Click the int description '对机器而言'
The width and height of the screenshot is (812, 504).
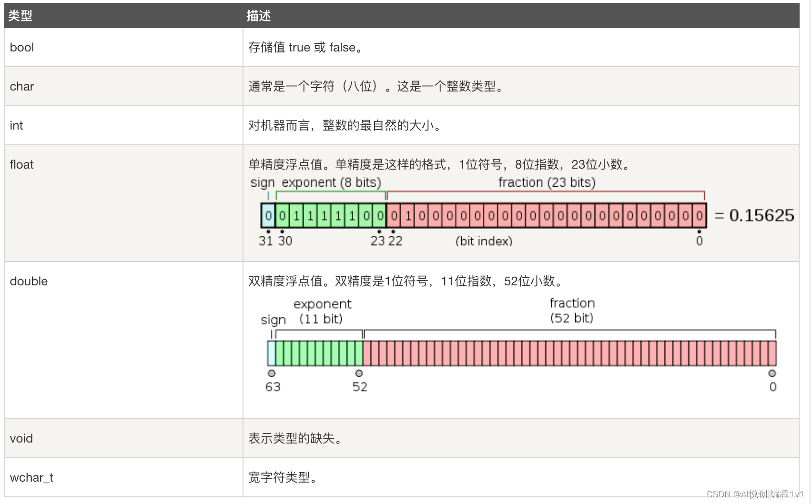click(x=345, y=125)
